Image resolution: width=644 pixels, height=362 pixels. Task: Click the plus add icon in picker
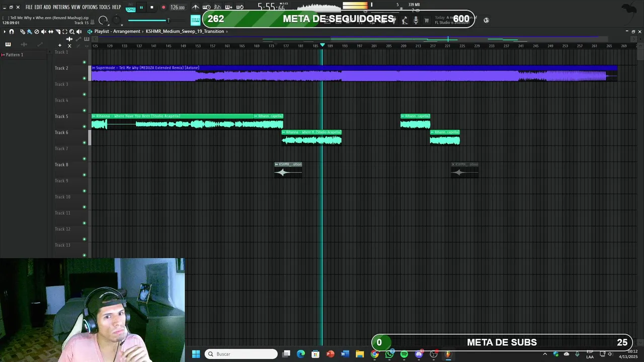click(60, 45)
